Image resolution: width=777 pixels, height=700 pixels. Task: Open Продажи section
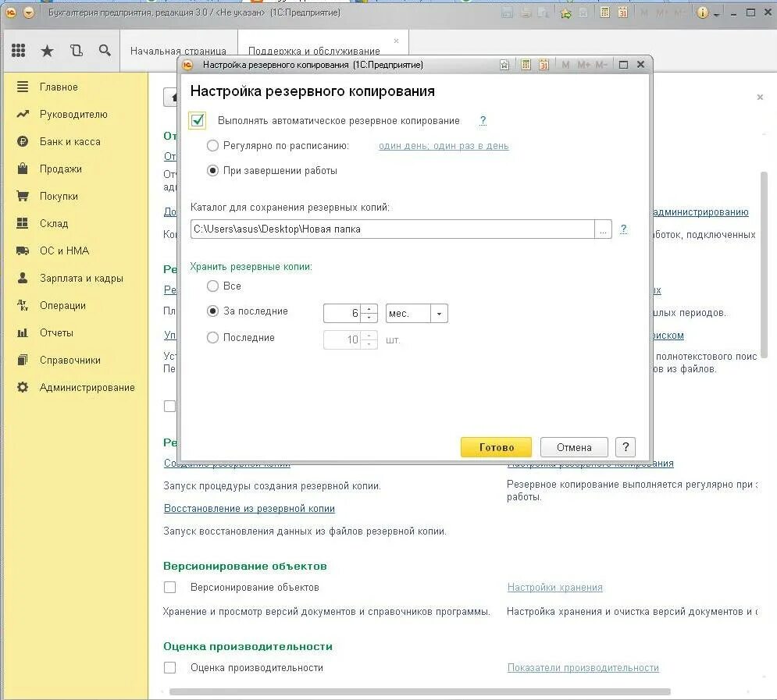click(x=60, y=169)
